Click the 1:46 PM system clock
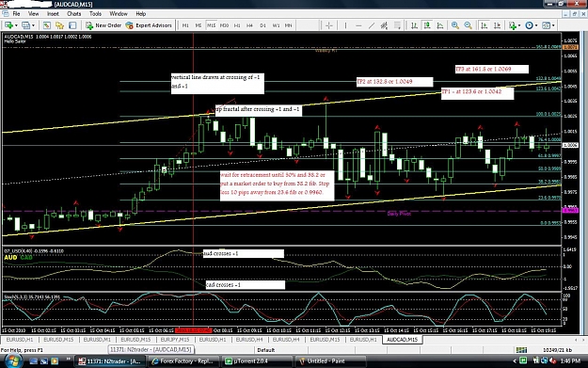 click(x=571, y=360)
